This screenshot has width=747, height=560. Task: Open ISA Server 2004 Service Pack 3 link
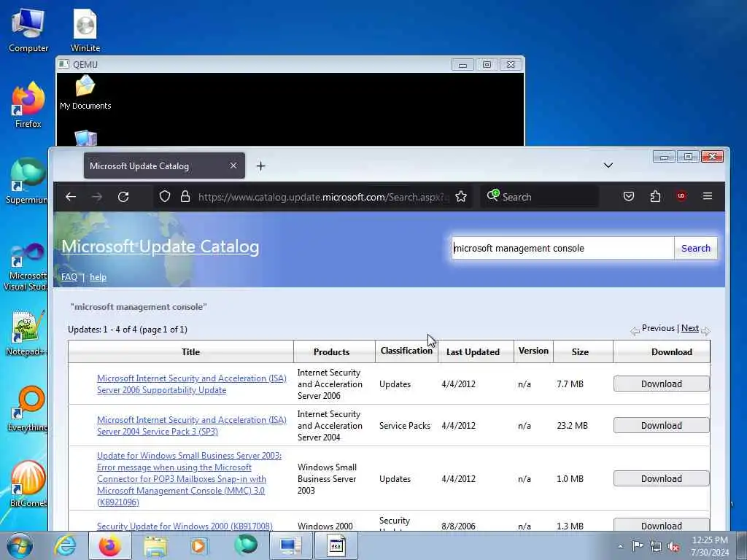(x=192, y=426)
